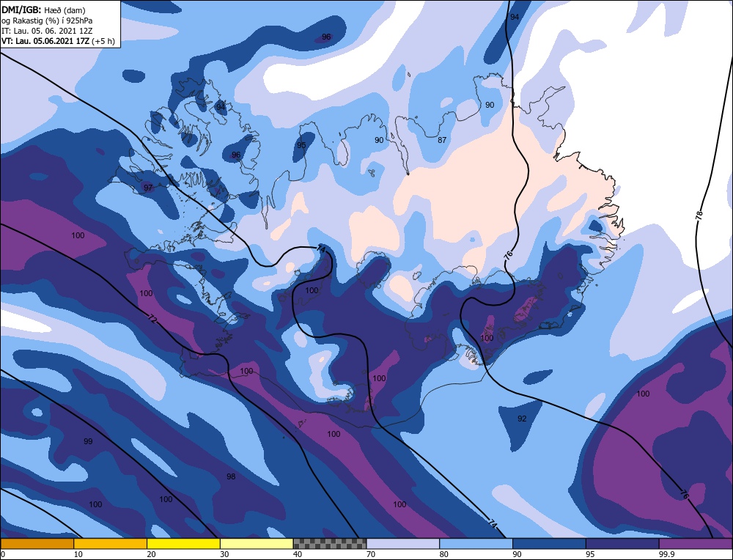Click the dark orange 0–10 legend swatch
The height and width of the screenshot is (560, 733).
[37, 543]
